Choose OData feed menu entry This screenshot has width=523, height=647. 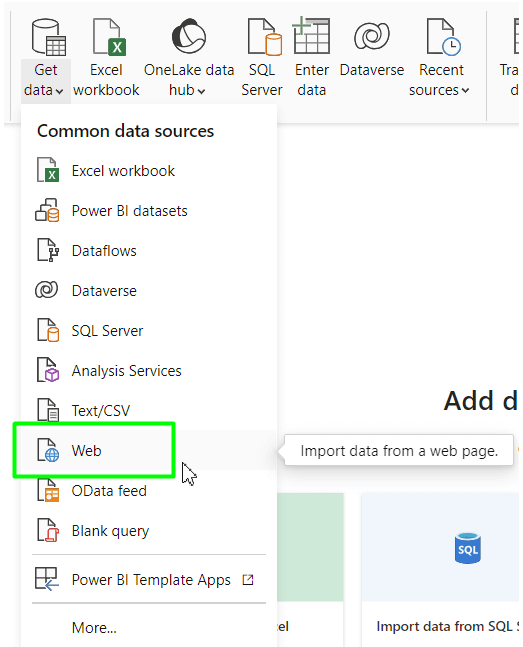click(x=149, y=491)
